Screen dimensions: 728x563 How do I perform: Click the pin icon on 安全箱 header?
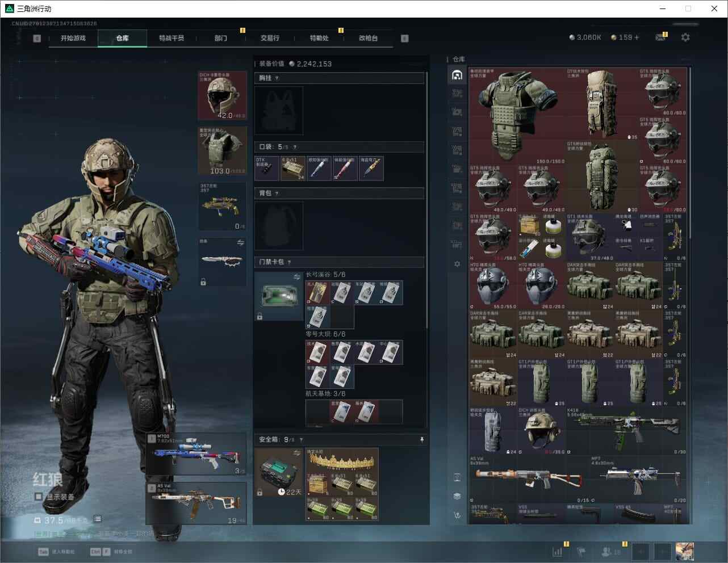(421, 440)
